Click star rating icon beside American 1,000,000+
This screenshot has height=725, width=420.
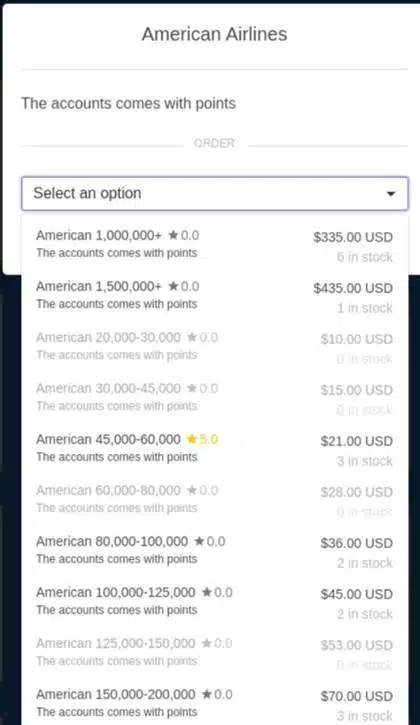click(x=173, y=235)
